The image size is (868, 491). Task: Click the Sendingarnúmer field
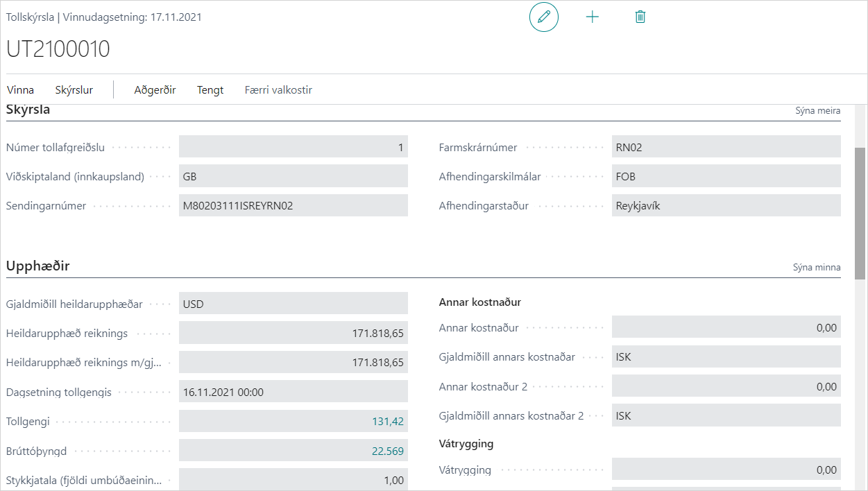[293, 206]
